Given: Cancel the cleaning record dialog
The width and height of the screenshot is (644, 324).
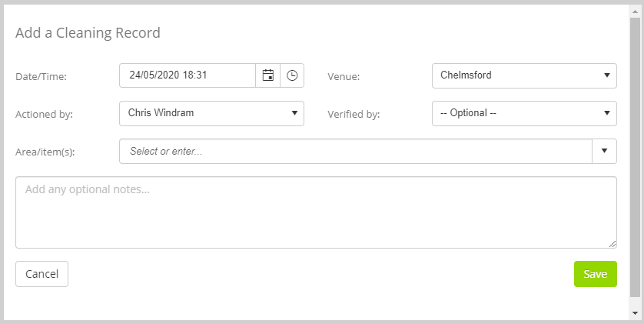Looking at the screenshot, I should click(x=42, y=274).
